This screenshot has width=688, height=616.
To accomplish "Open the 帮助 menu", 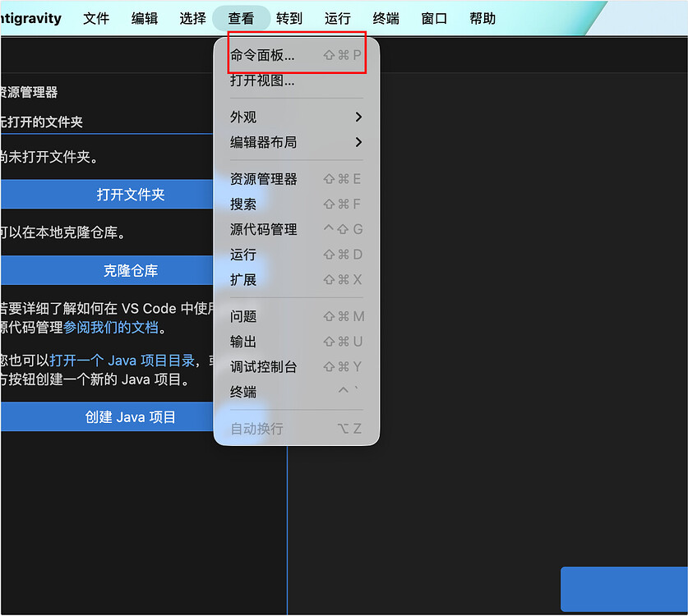I will 483,18.
